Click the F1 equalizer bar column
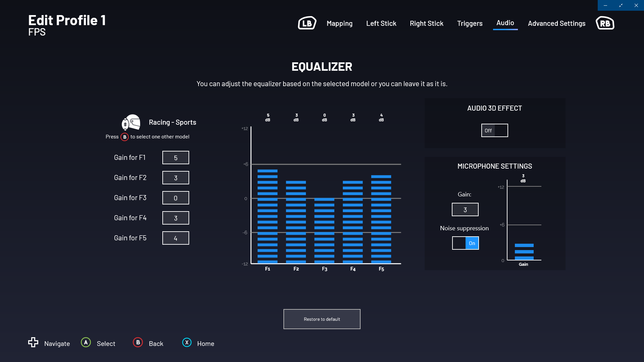644x362 pixels. tap(267, 216)
